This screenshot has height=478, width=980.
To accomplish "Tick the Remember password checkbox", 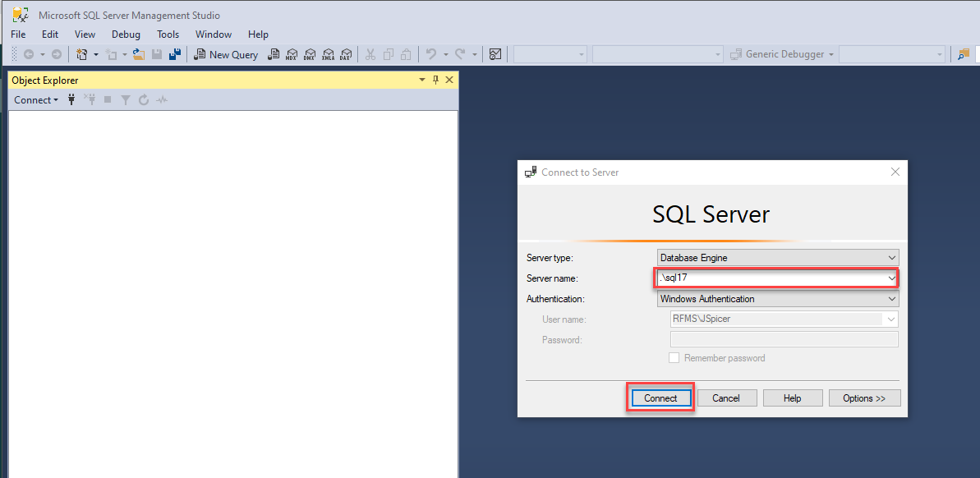I will (674, 358).
